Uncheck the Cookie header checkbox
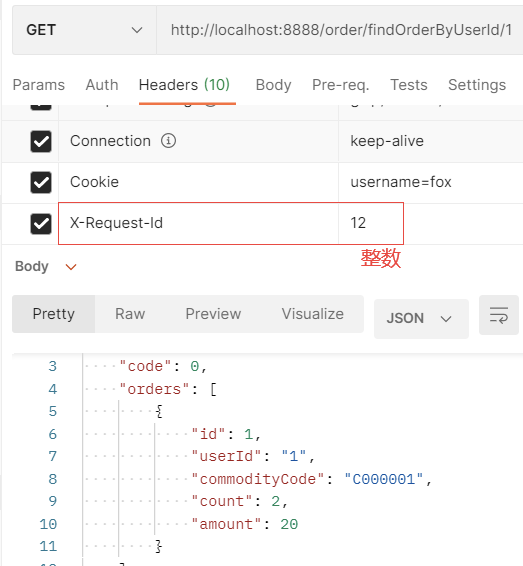The height and width of the screenshot is (566, 523). [x=41, y=183]
